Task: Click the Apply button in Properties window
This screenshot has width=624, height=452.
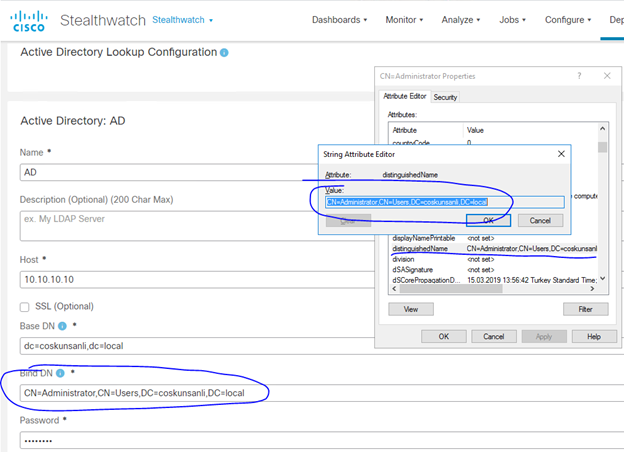Action: coord(544,337)
